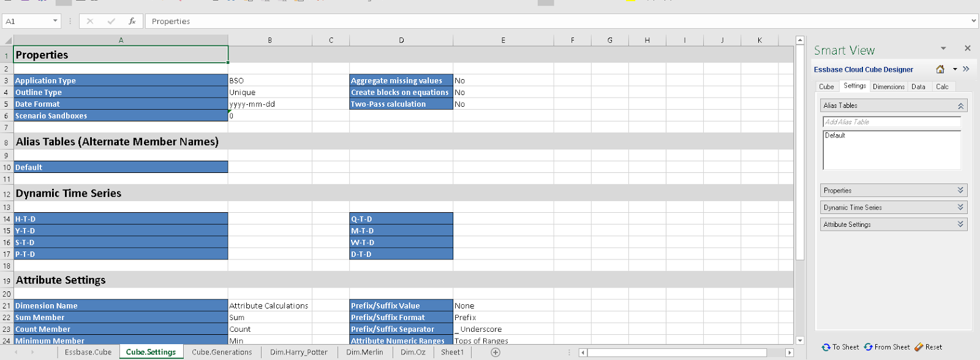Click the Smart View home icon
Viewport: 980px width, 360px height.
point(940,69)
